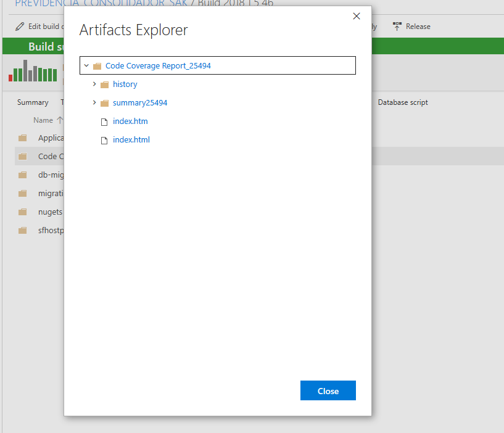Expand the history folder chevron
504x433 pixels.
click(94, 84)
